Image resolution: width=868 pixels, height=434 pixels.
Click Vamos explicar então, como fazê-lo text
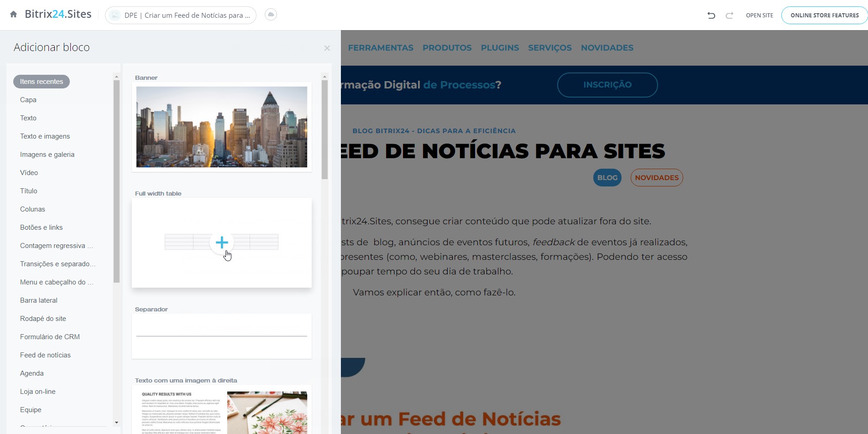coord(434,293)
